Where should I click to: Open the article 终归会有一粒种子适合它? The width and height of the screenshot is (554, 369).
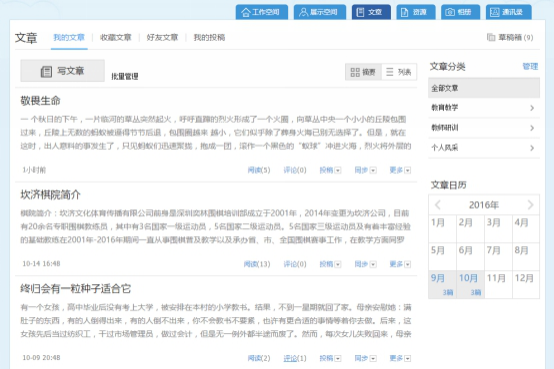76,289
